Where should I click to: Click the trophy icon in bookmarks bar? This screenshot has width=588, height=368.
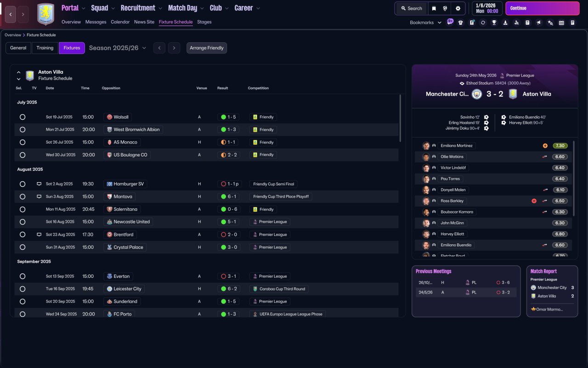[x=494, y=23]
